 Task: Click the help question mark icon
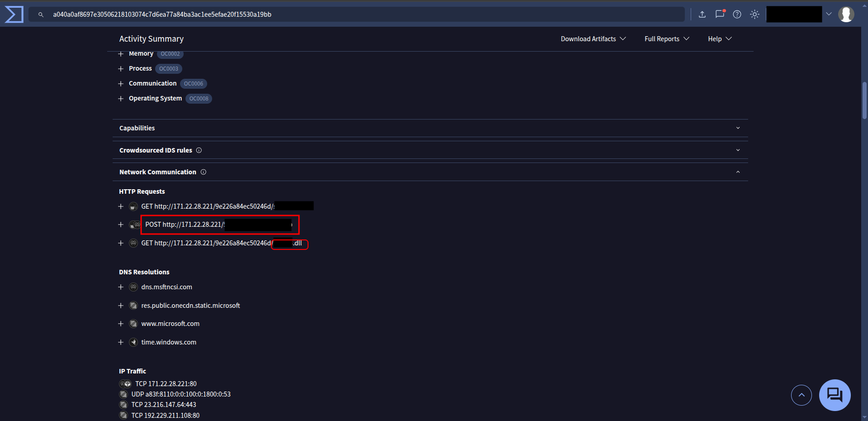pyautogui.click(x=737, y=14)
